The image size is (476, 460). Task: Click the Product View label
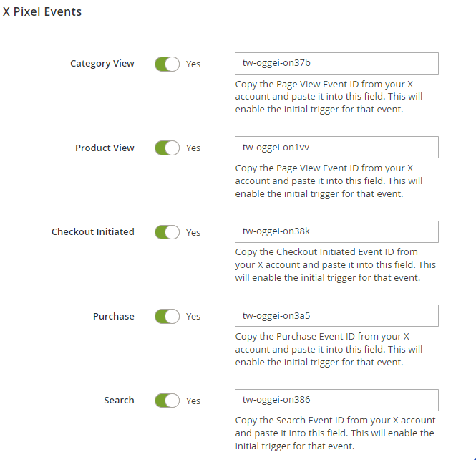pyautogui.click(x=105, y=148)
